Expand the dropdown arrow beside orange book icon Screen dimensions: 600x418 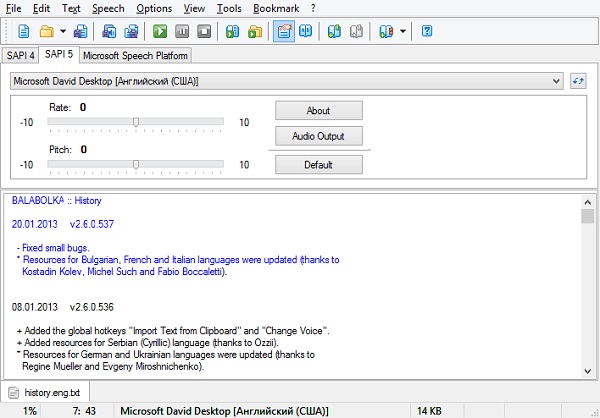[x=403, y=31]
